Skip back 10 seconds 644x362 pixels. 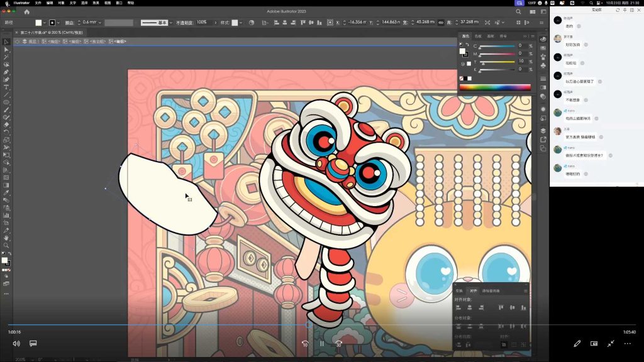coord(305,344)
